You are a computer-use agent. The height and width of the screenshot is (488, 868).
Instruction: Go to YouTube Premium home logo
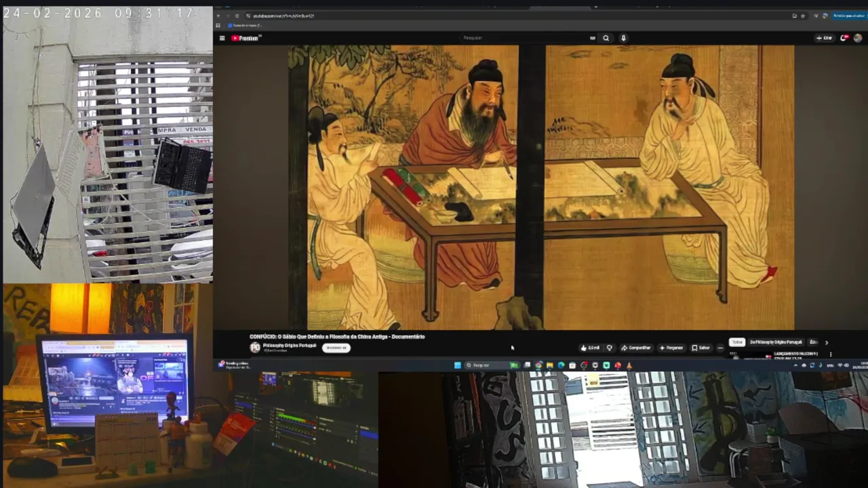pos(245,38)
